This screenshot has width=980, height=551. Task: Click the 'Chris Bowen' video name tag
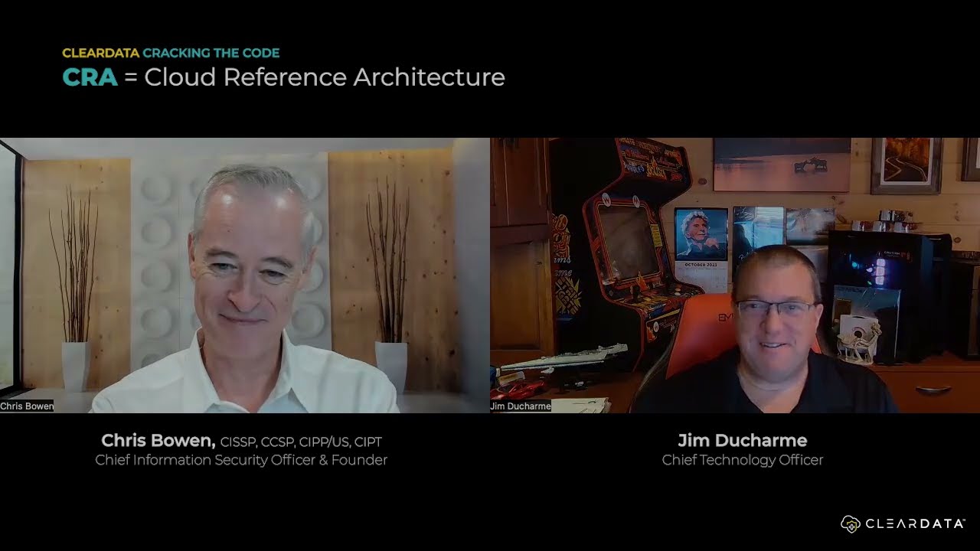point(27,406)
